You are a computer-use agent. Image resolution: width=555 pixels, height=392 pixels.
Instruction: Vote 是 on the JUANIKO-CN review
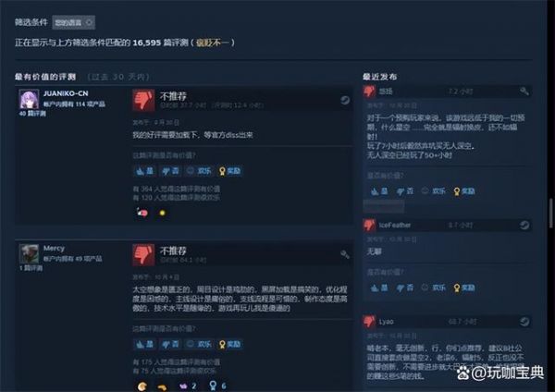click(144, 171)
